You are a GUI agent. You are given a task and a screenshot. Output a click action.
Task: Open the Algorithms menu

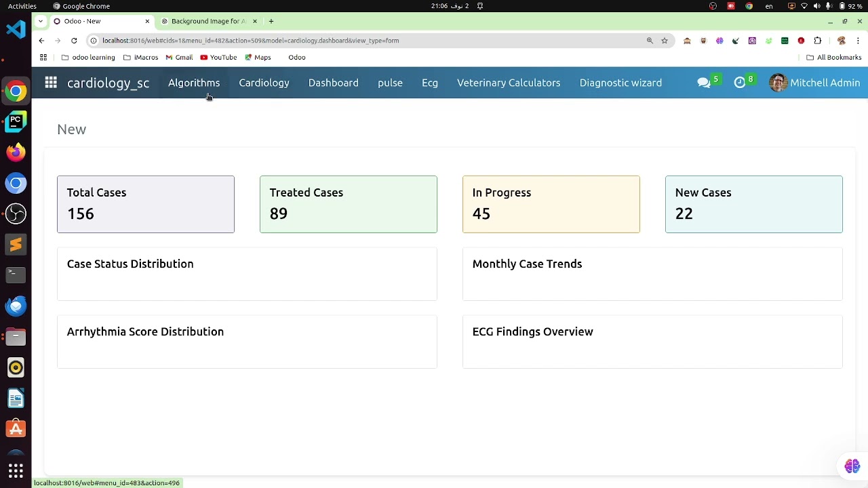[194, 83]
